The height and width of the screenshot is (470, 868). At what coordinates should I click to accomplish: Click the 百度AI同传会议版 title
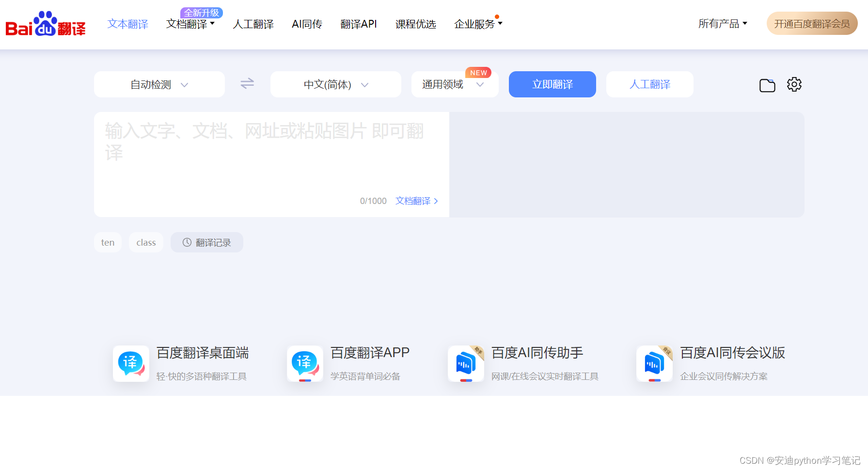click(x=733, y=353)
